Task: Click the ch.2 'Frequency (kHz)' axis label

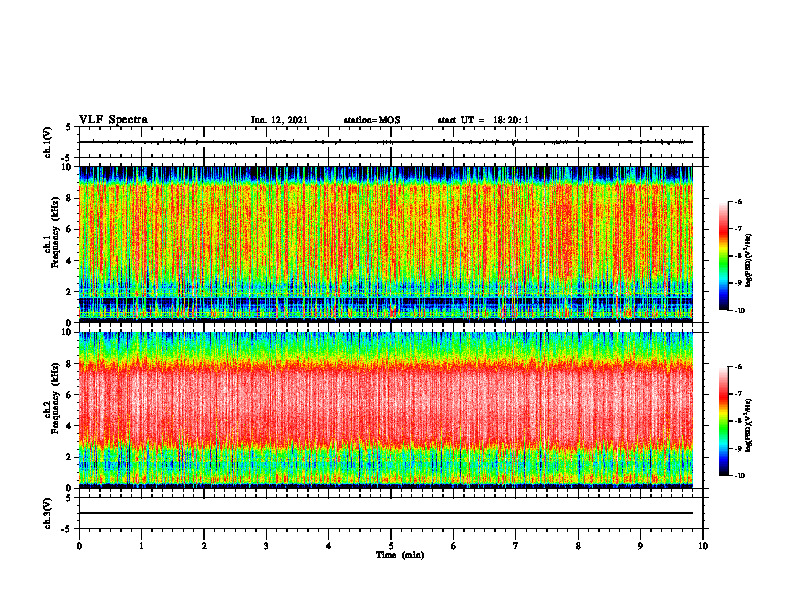Action: [55, 398]
